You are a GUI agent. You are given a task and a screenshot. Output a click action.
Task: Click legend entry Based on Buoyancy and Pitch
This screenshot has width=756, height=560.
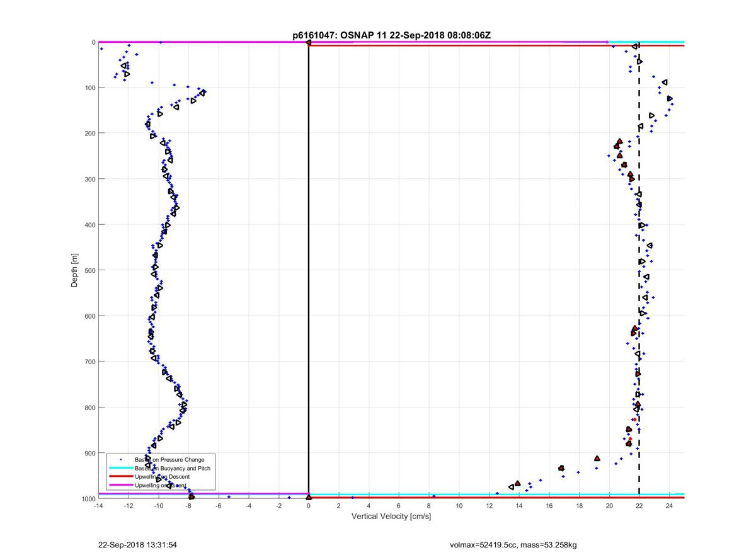click(x=173, y=468)
